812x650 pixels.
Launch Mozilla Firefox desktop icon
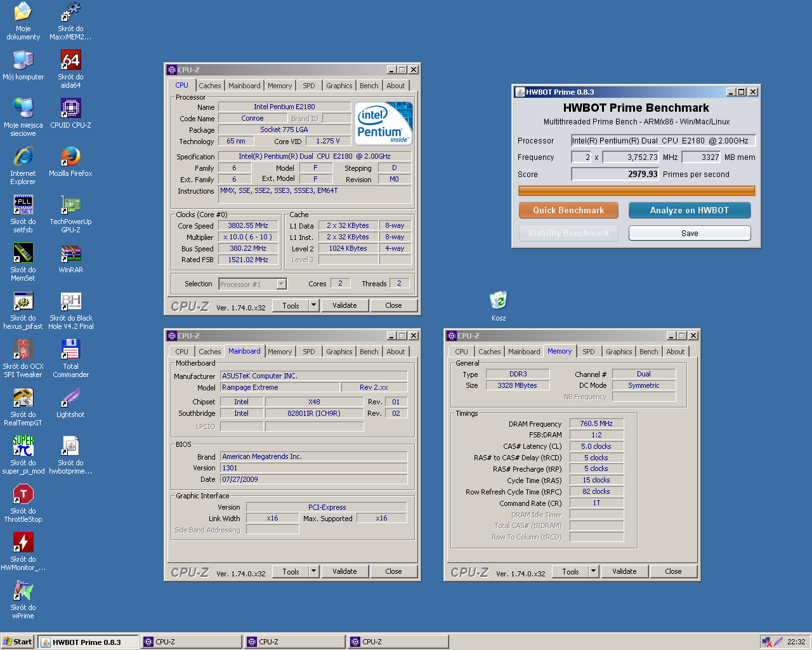click(x=70, y=156)
